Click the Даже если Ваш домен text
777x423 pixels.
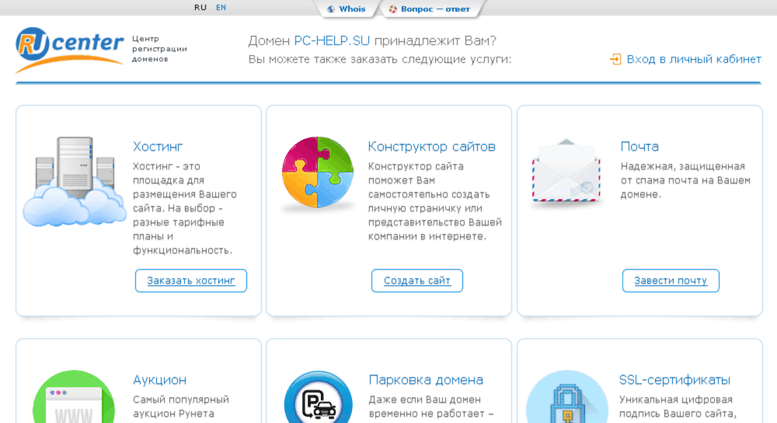431,407
